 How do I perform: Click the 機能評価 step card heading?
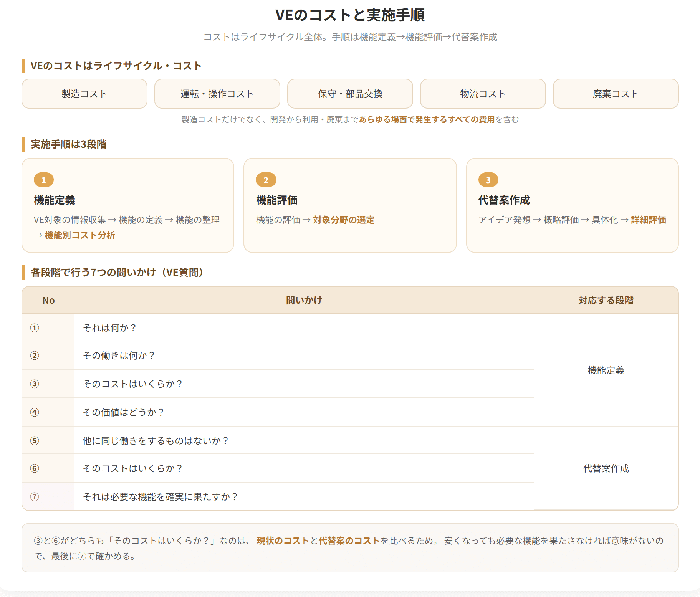(277, 200)
